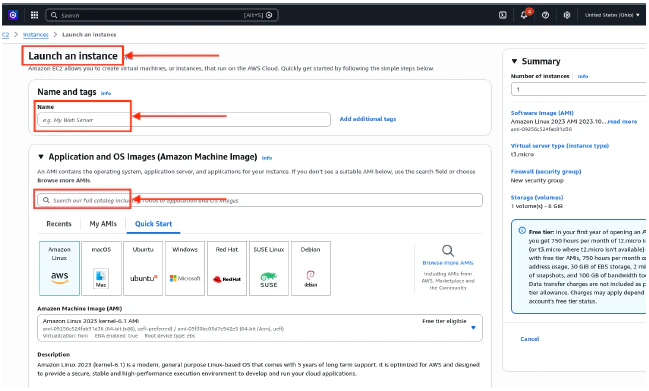Click the 't3.micro' instance type value
649x391 pixels.
(522, 154)
